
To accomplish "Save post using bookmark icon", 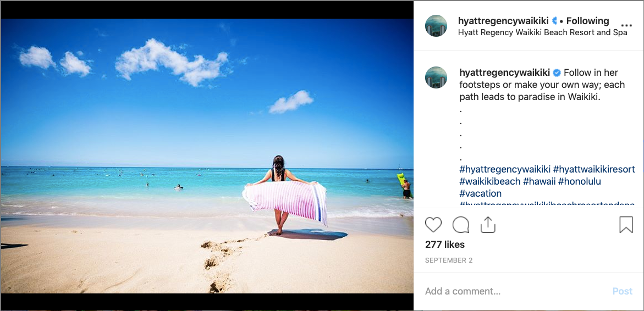I will pos(626,225).
